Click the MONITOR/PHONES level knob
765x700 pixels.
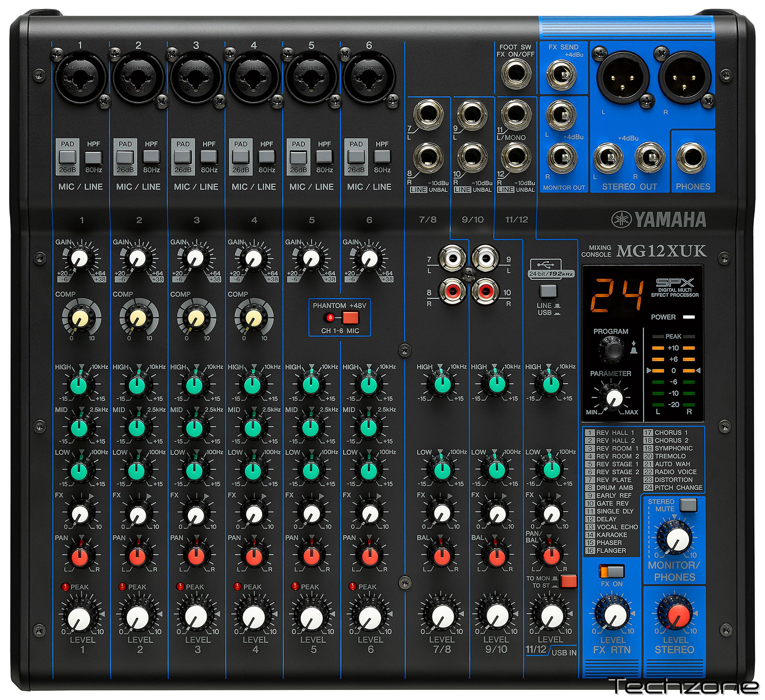point(676,538)
